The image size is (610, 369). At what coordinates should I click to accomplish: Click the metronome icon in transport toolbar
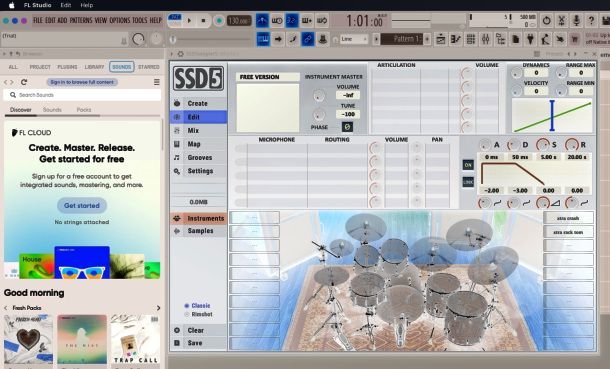pyautogui.click(x=262, y=21)
